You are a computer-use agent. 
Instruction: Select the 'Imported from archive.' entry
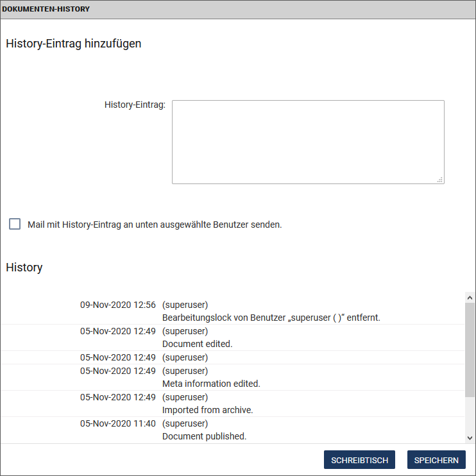[232, 404]
